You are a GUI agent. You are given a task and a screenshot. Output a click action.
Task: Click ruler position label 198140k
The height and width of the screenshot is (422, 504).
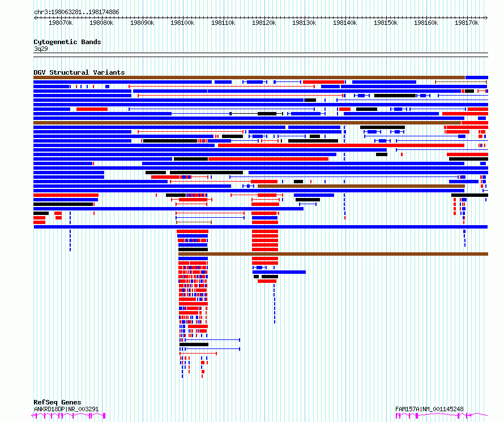345,23
